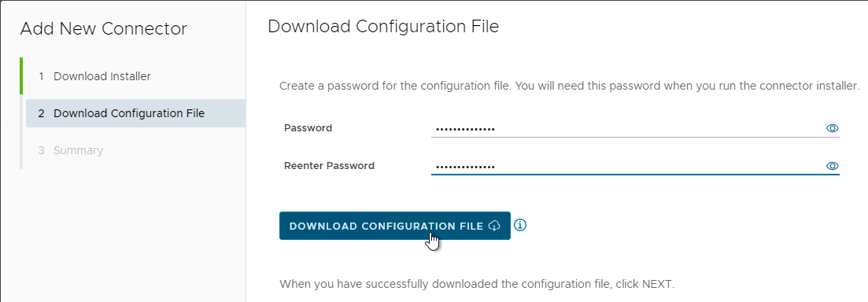Click the Reenter Password field label

point(329,165)
